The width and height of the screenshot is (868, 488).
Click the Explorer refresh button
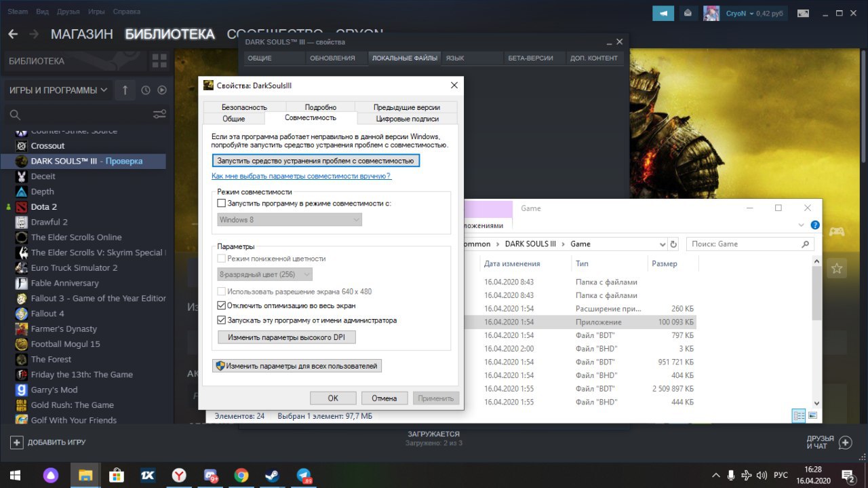pos(673,244)
